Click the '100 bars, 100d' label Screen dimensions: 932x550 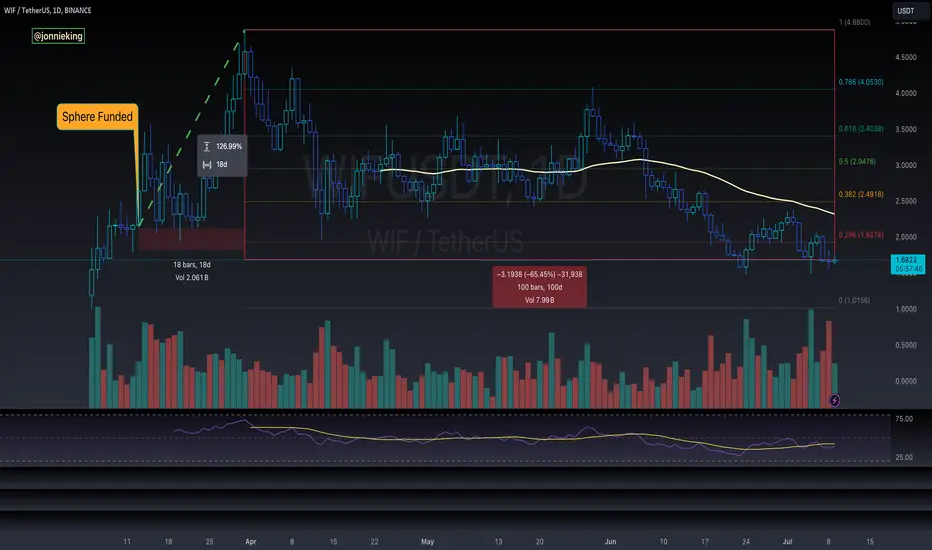(x=540, y=287)
